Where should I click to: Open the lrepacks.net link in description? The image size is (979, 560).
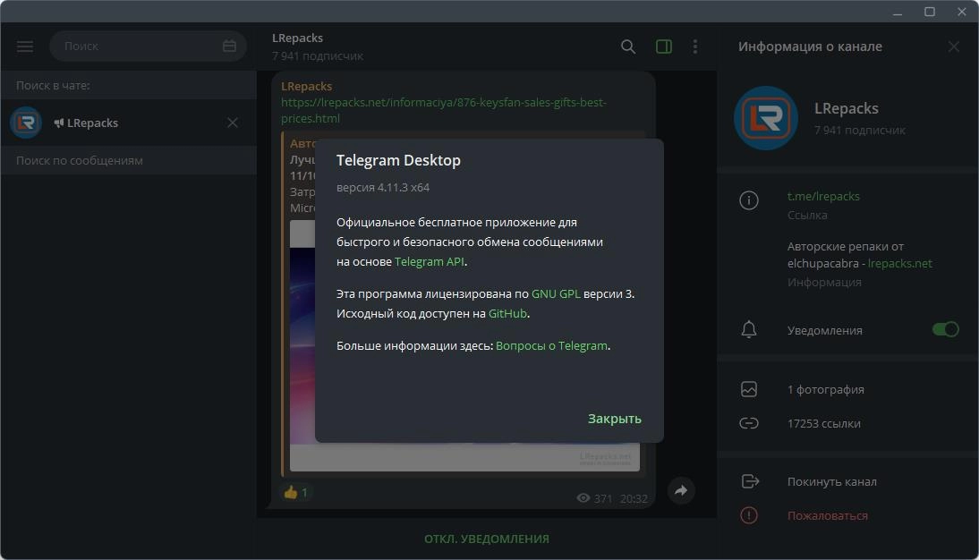coord(899,264)
